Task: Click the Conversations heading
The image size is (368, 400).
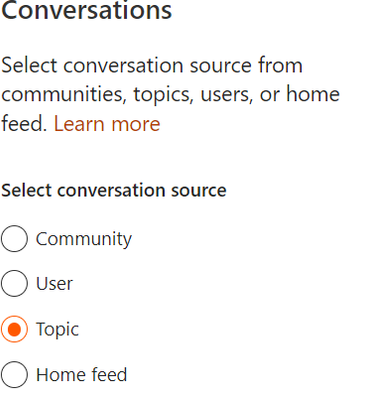Action: [87, 11]
